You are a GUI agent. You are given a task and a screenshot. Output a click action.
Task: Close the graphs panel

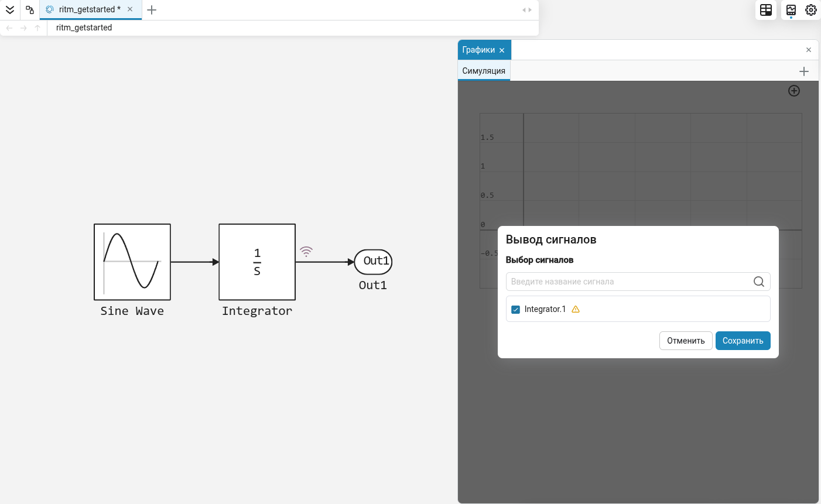click(809, 50)
